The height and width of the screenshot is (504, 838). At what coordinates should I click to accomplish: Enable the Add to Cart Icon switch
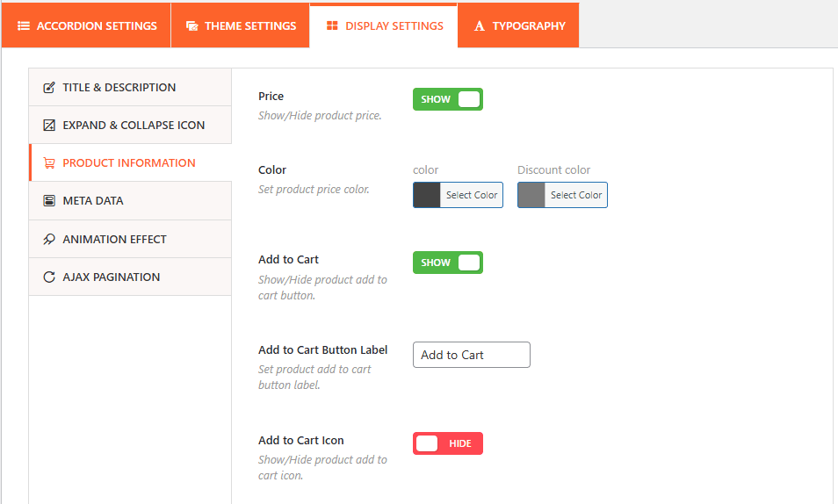[x=448, y=443]
